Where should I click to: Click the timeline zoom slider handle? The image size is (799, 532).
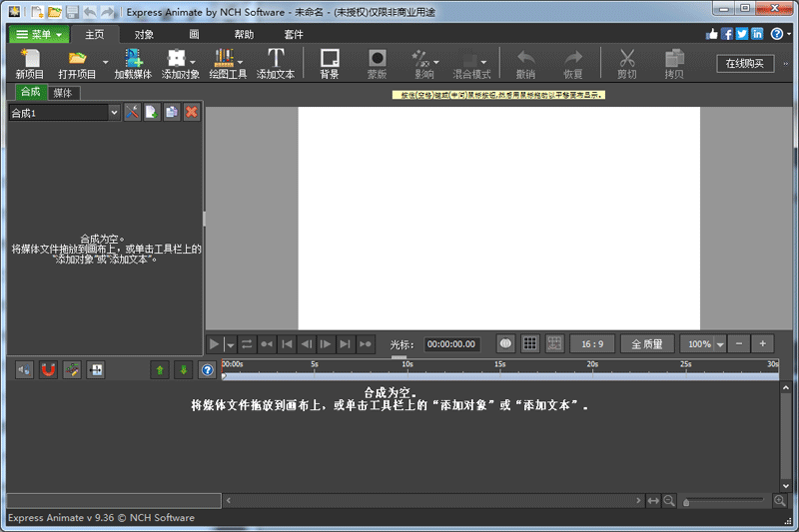pos(686,503)
